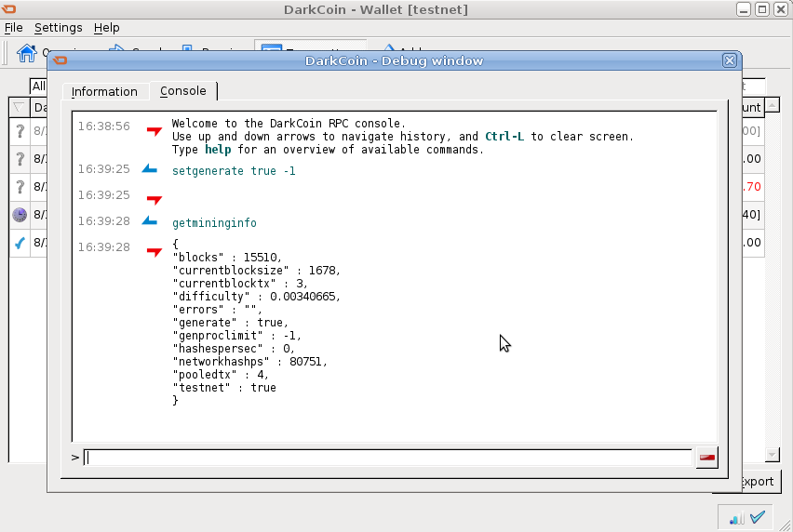This screenshot has height=532, width=793.
Task: Click the setgenerate true -1 command text
Action: (x=234, y=171)
